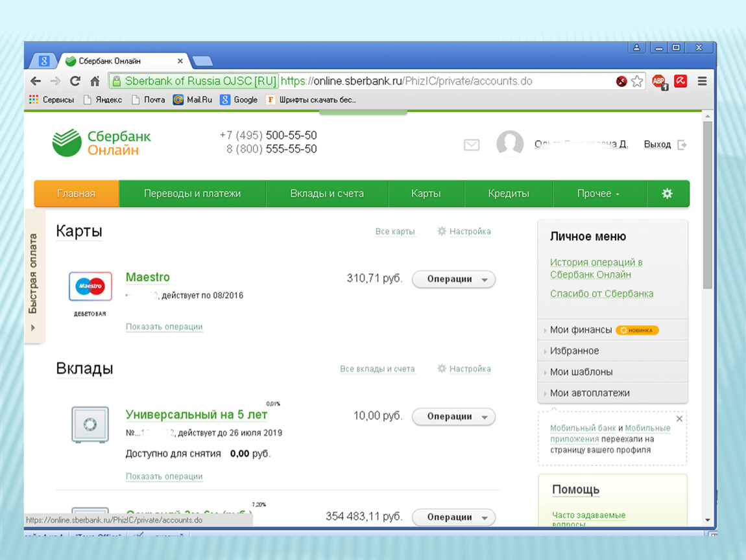Expand the Быстрая оплата side panel

pyautogui.click(x=34, y=277)
